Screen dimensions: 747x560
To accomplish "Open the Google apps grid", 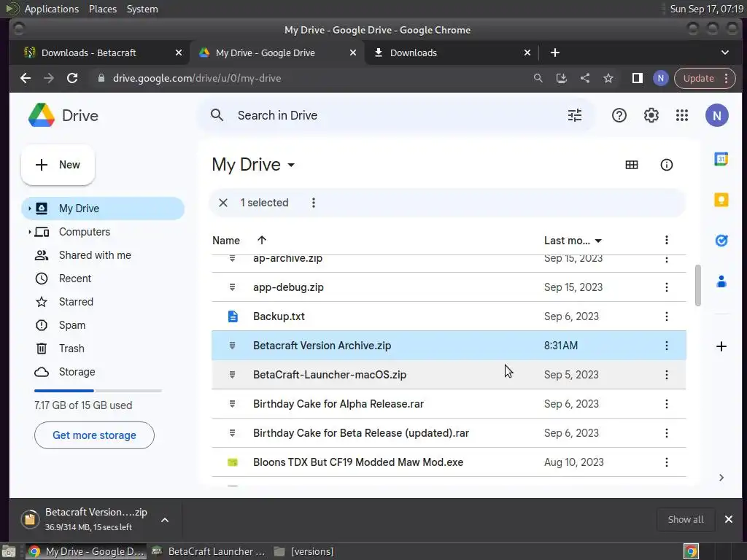I will 682,115.
